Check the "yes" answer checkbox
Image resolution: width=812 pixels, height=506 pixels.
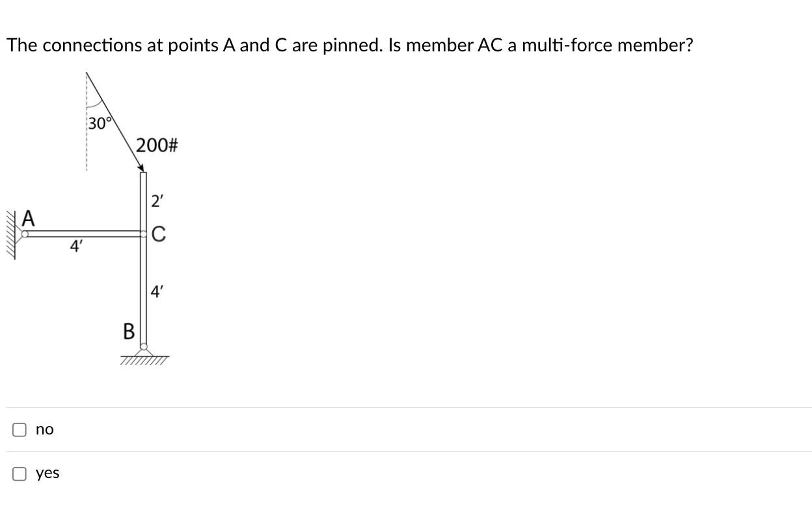pyautogui.click(x=19, y=473)
